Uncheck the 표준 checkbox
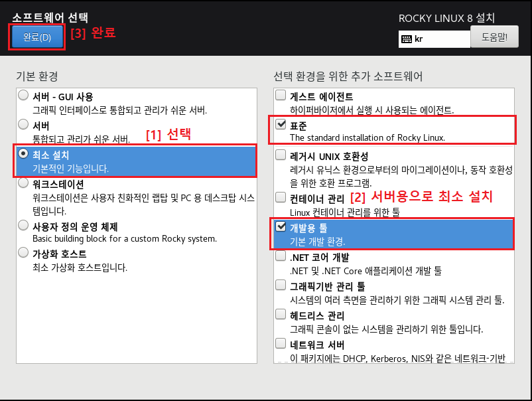532x401 pixels. tap(281, 124)
